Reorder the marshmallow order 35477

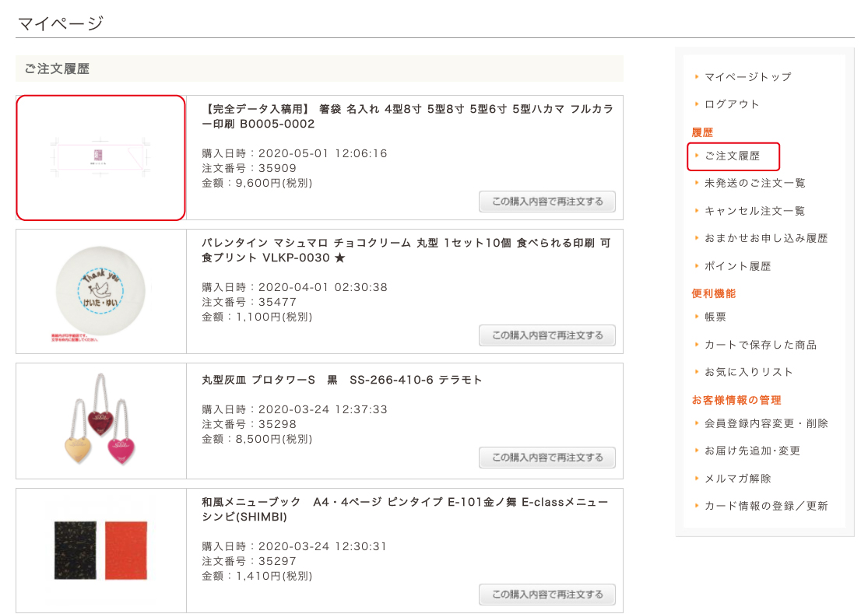tap(546, 335)
